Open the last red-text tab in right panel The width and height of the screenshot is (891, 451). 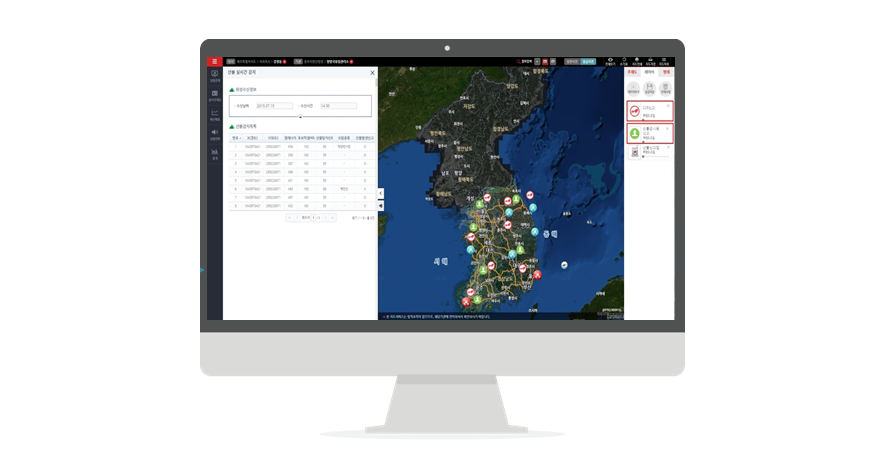tap(666, 73)
